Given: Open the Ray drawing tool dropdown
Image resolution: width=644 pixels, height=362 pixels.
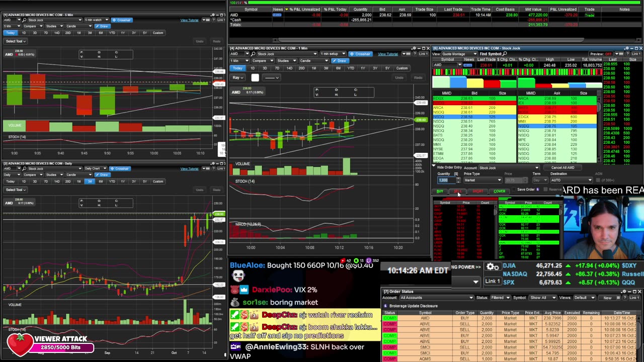Looking at the screenshot, I should click(x=238, y=77).
